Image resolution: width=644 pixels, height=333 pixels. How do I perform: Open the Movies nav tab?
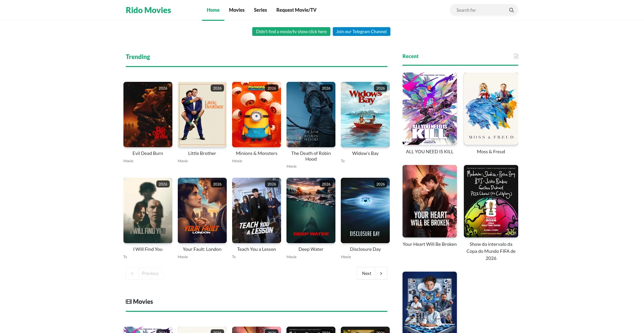[237, 10]
